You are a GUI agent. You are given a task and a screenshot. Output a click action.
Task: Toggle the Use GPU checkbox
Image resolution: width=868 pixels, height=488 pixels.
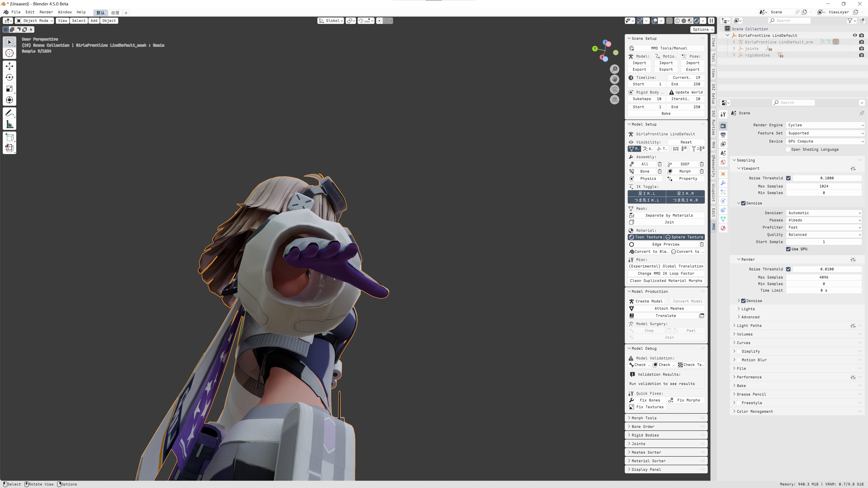click(788, 249)
